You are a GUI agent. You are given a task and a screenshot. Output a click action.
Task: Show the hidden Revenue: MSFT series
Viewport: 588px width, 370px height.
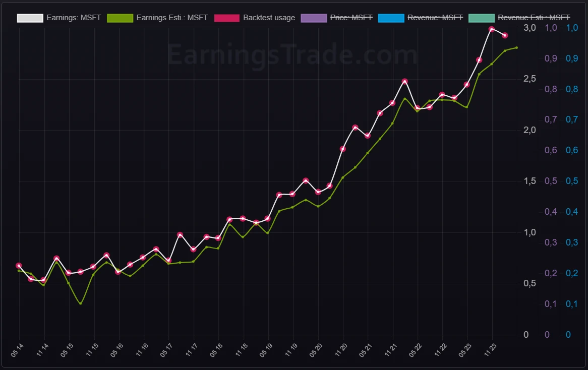(435, 18)
